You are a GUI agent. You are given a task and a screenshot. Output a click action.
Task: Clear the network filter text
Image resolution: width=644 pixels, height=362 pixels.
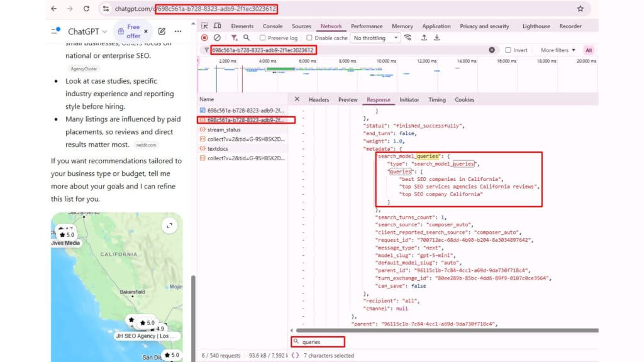[492, 50]
